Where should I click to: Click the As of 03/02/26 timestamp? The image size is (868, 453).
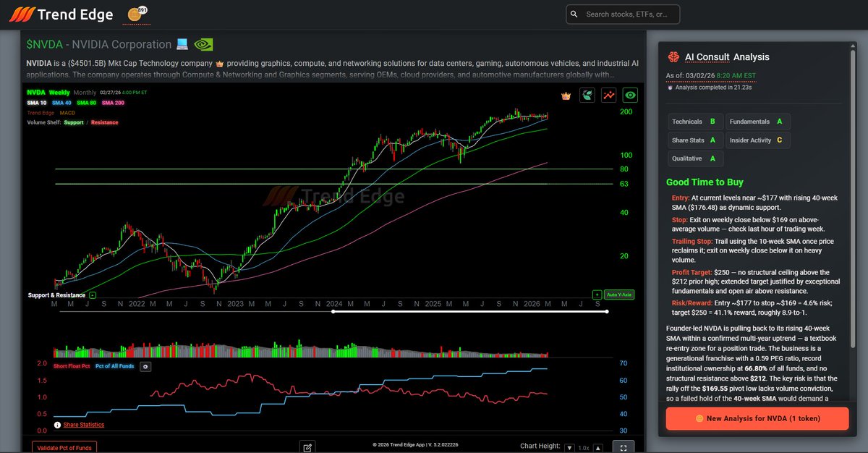tap(710, 75)
